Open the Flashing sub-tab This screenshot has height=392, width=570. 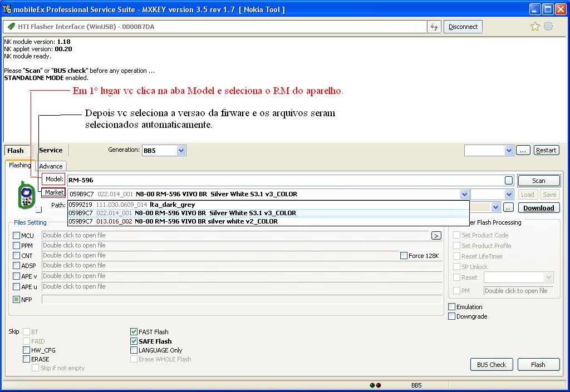19,166
